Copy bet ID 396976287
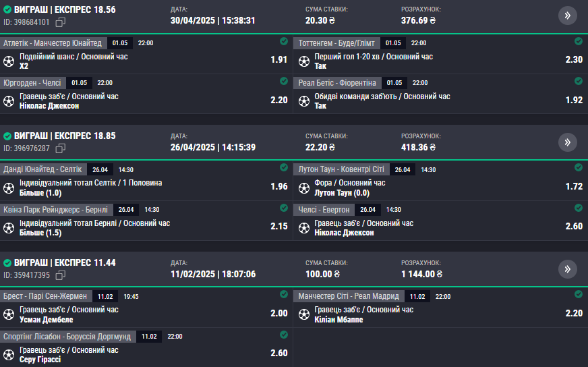588x367 pixels. point(61,148)
